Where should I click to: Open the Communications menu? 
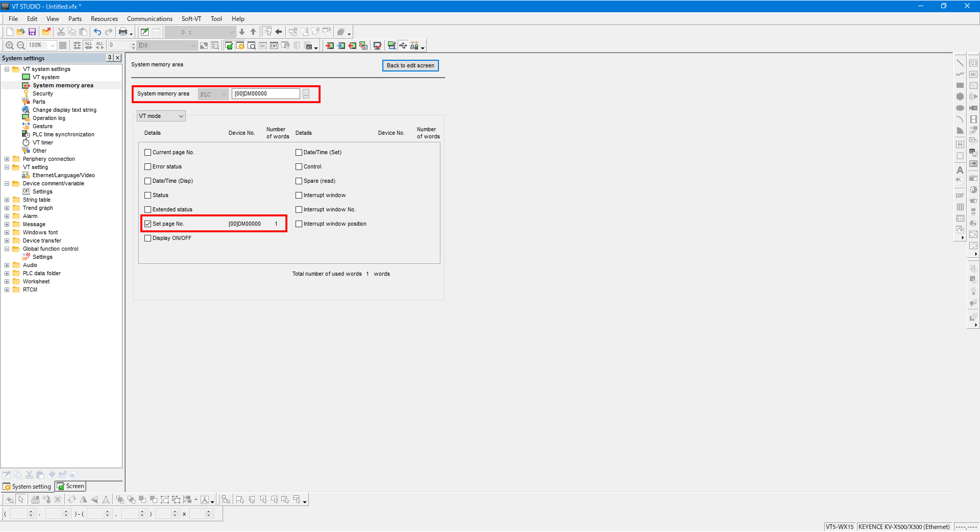pyautogui.click(x=150, y=19)
